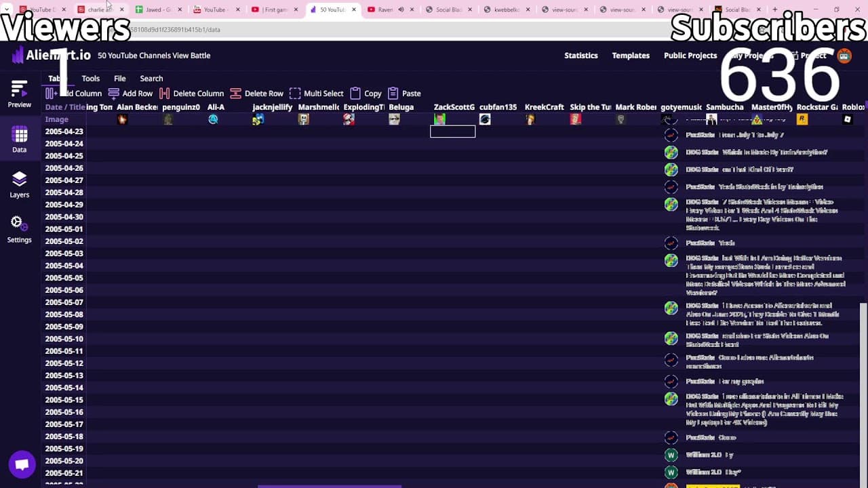
Task: Click the Add Column toolbar button
Action: 73,94
